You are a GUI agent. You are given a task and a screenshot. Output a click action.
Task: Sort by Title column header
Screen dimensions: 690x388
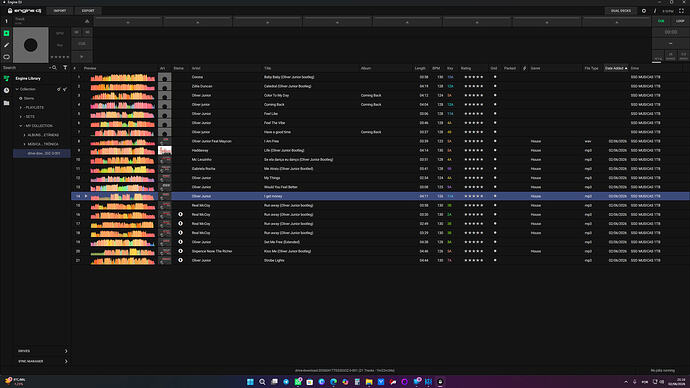coord(267,68)
